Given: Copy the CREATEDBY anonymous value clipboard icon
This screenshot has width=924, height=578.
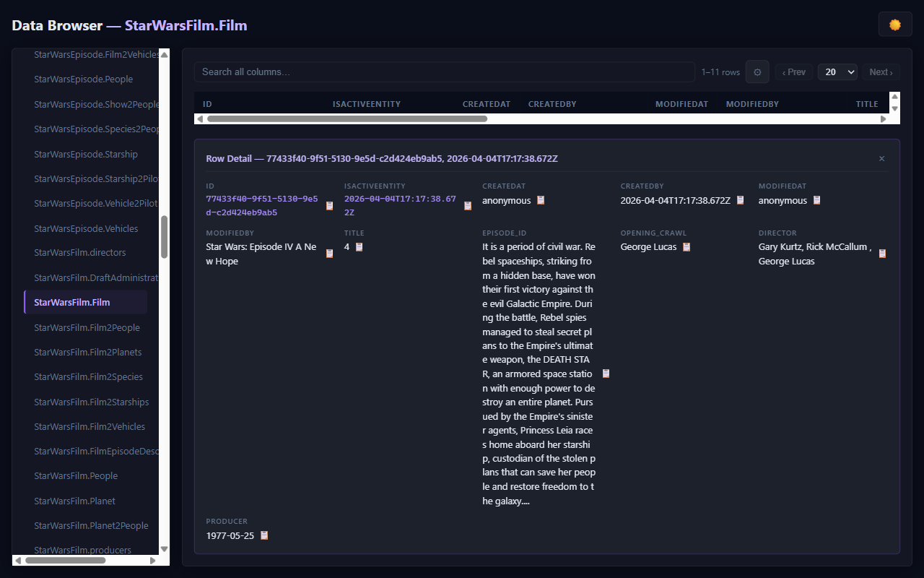Looking at the screenshot, I should 541,200.
